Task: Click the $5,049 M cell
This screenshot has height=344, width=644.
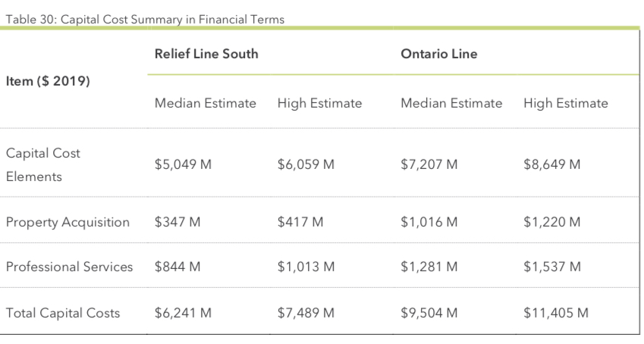Action: [x=183, y=164]
